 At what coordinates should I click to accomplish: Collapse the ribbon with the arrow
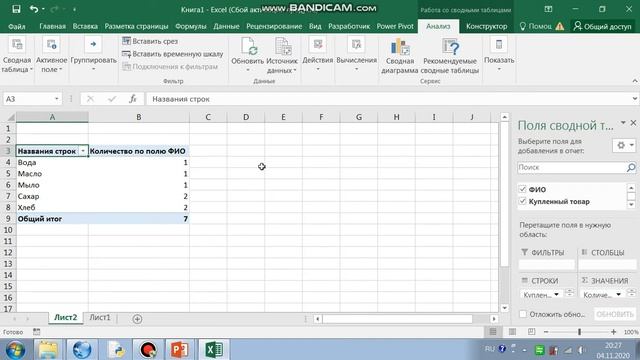point(635,81)
